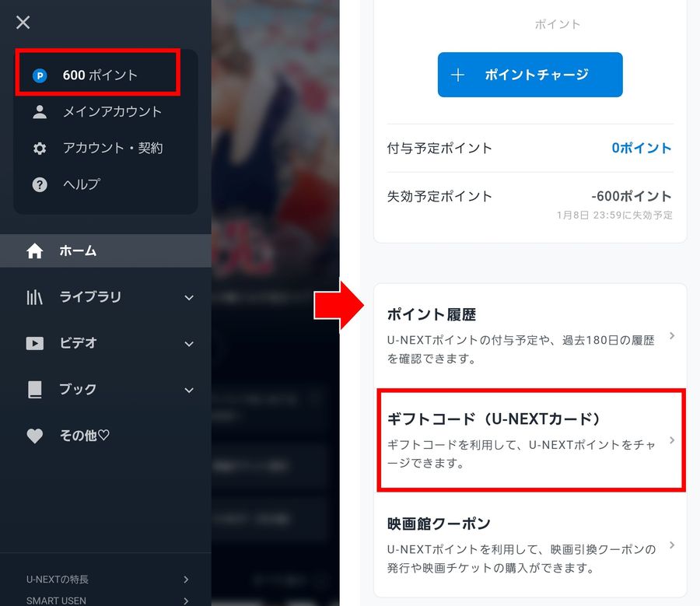This screenshot has height=606, width=700.
Task: Click the video play icon
Action: pyautogui.click(x=35, y=343)
